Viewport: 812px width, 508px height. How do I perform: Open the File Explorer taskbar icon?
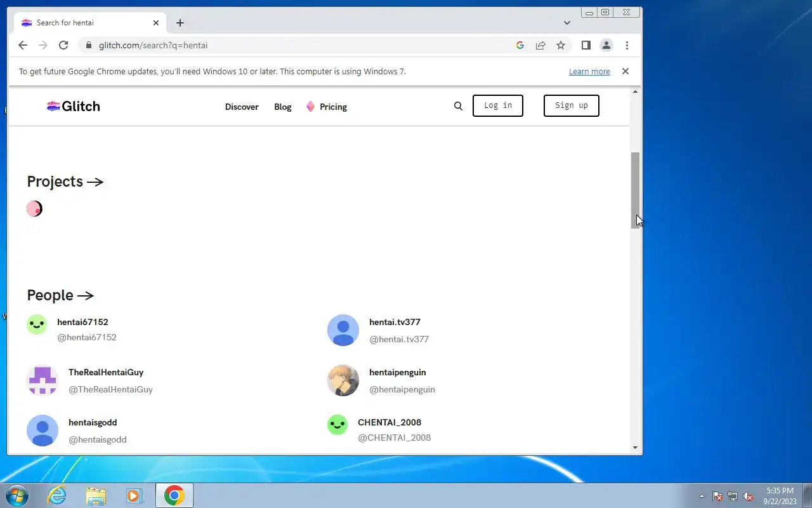(96, 495)
